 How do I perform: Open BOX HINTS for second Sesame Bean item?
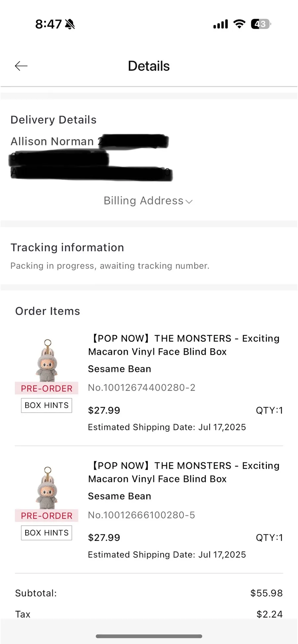[x=47, y=533]
